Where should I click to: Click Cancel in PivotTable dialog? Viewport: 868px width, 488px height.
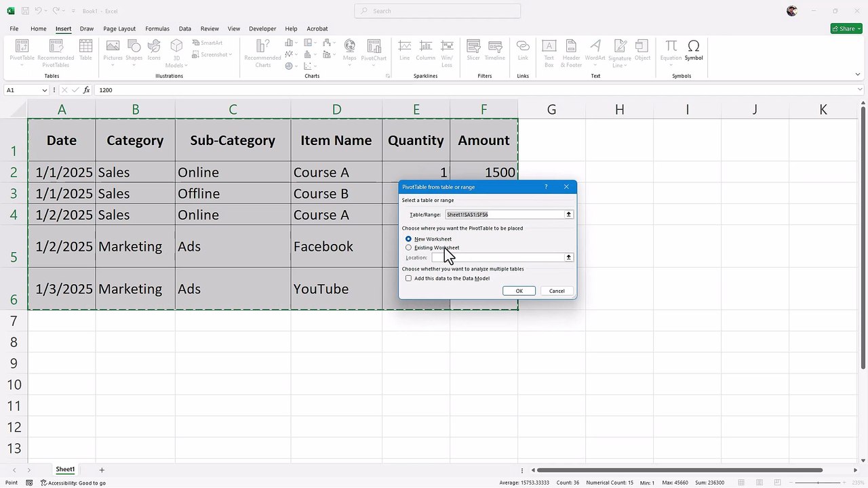pos(557,291)
